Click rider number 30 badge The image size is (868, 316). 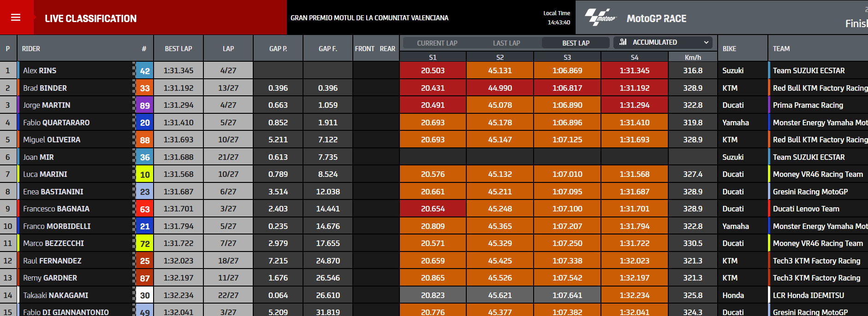[145, 295]
